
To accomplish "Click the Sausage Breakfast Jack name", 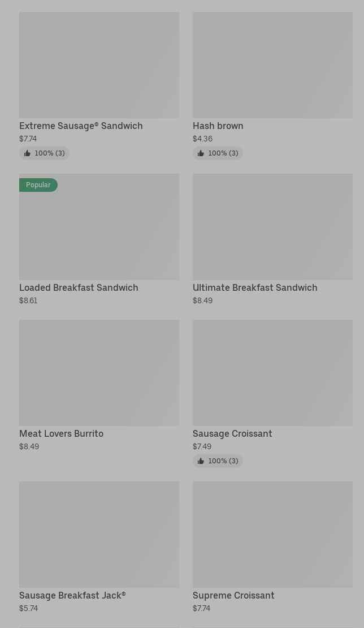I will pyautogui.click(x=72, y=596).
